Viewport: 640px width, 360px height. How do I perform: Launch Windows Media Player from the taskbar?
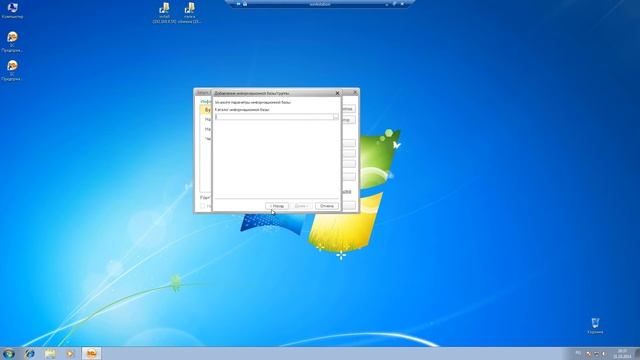[71, 353]
